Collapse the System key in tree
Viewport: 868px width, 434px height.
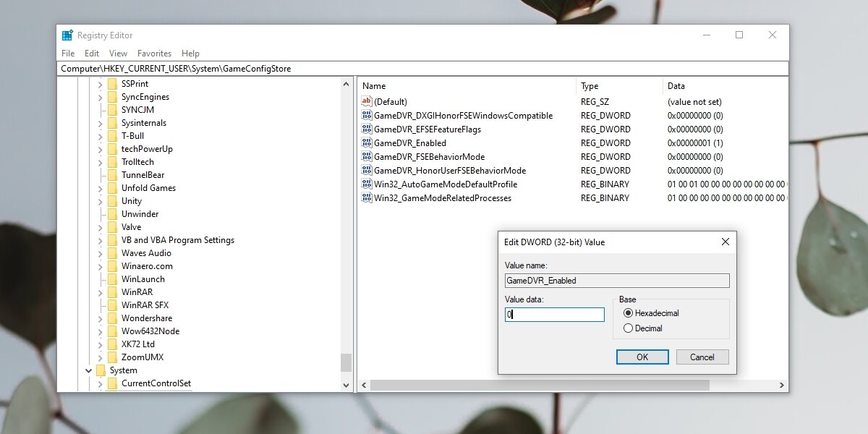[89, 370]
